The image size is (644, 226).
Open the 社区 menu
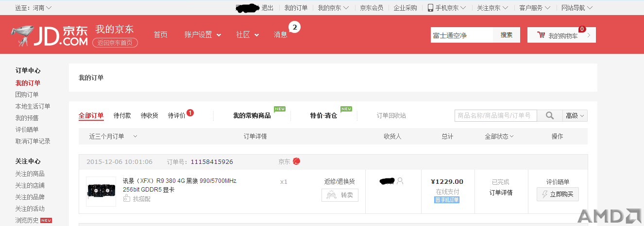pos(248,35)
